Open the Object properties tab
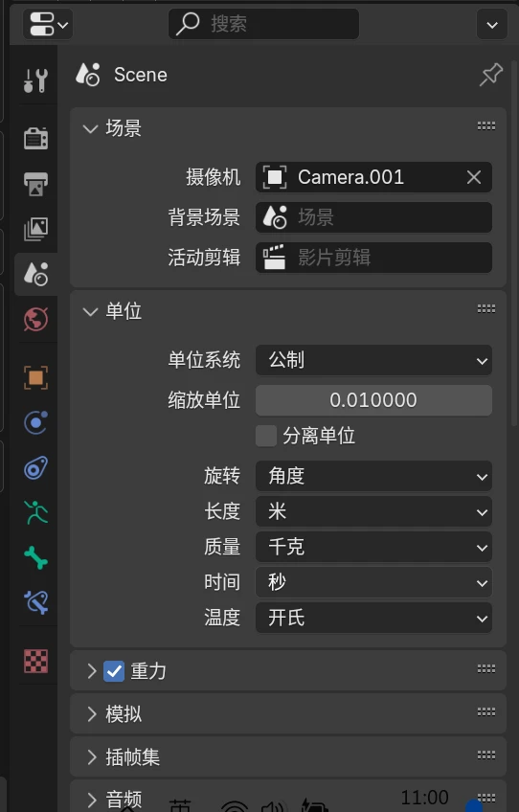Screen dimensions: 519x812 [35, 377]
